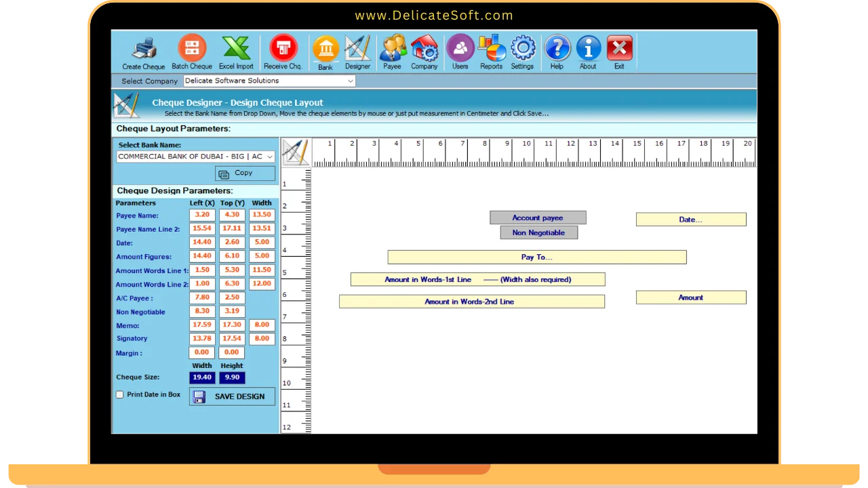Image resolution: width=868 pixels, height=488 pixels.
Task: Edit Non Negotiable Left value 8.30
Action: pos(202,312)
